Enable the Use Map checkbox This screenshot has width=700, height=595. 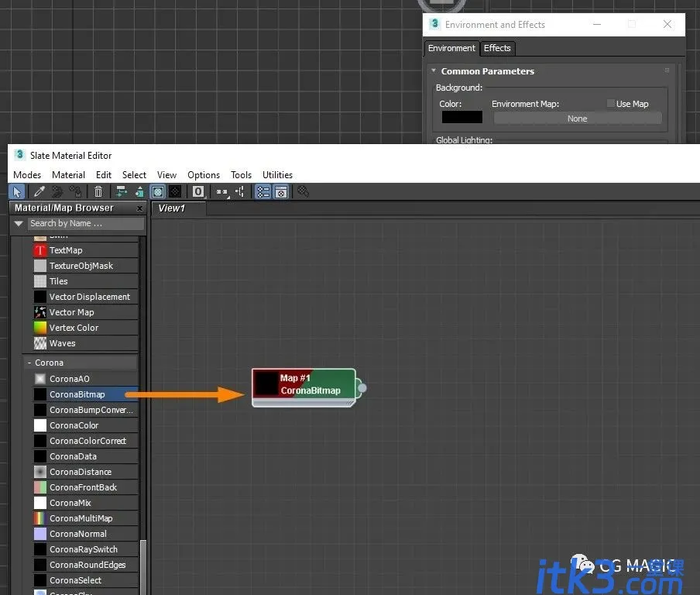610,104
